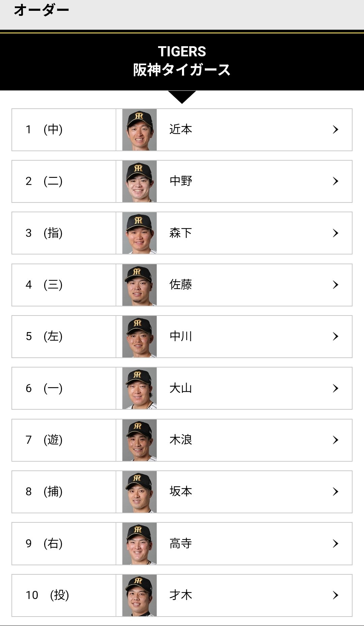Viewport: 364px width, 626px height.
Task: Tap chevron on 佐藤 row
Action: point(335,285)
